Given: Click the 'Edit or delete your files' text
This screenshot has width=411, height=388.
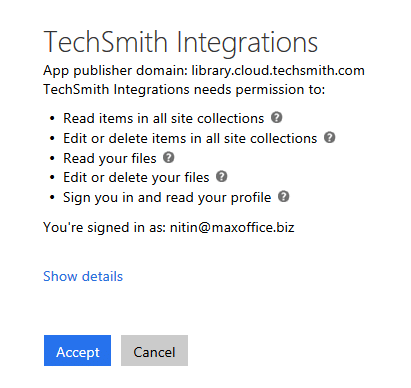Looking at the screenshot, I should tap(136, 178).
